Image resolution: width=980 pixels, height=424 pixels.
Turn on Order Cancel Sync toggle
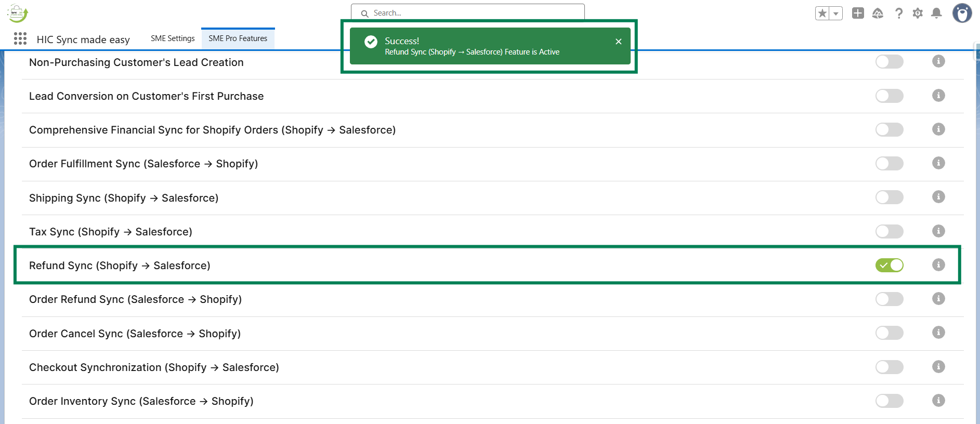[889, 333]
